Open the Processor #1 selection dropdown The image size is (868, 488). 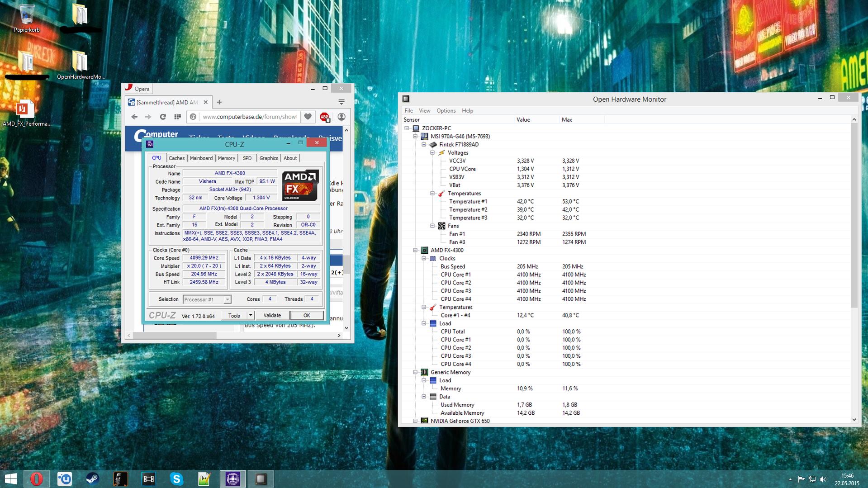coord(207,299)
